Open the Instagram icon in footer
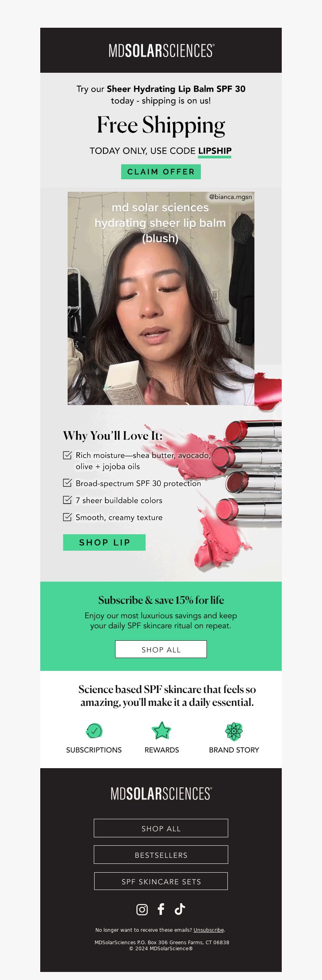This screenshot has height=980, width=322. click(x=142, y=909)
